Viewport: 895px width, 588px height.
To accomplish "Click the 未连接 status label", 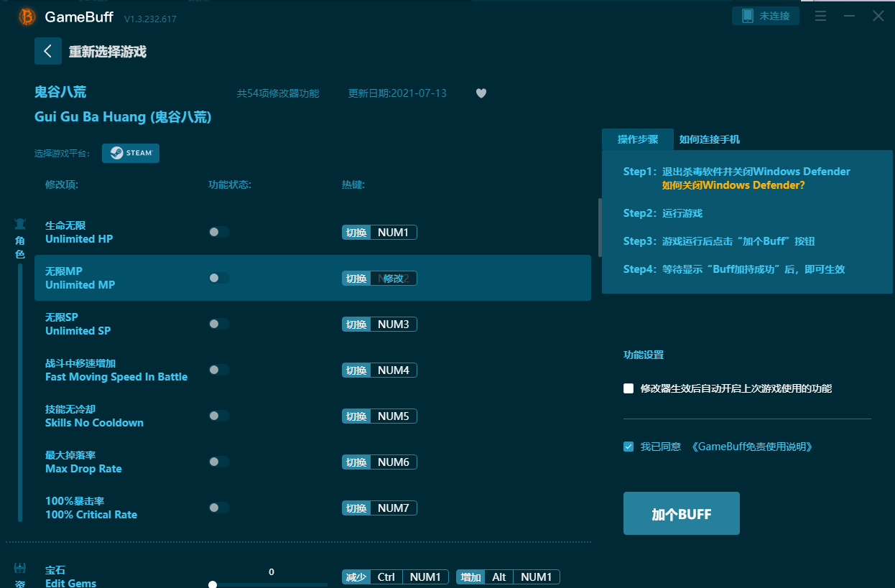I will tap(774, 16).
